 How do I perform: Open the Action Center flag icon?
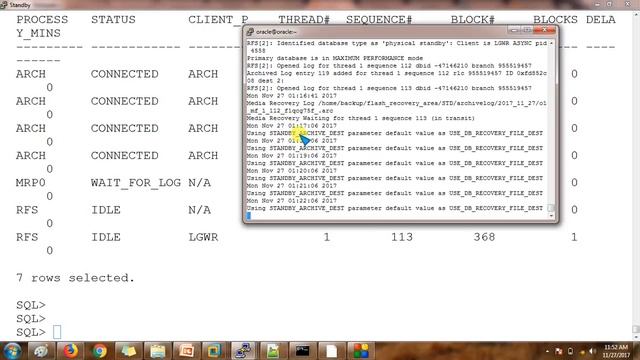(x=559, y=351)
